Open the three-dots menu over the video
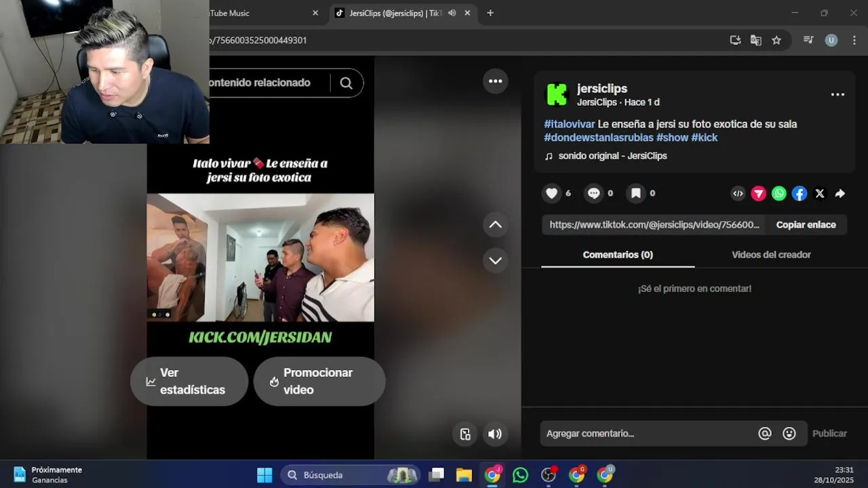 pyautogui.click(x=496, y=81)
